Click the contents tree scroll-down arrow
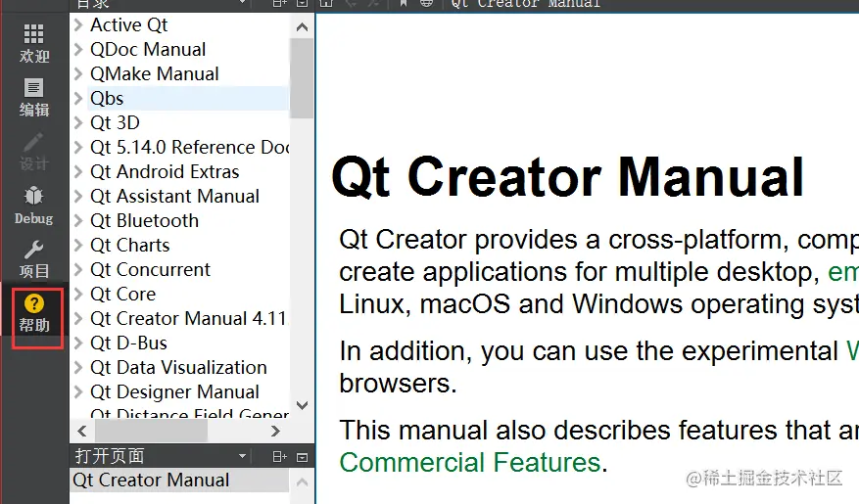Image resolution: width=859 pixels, height=504 pixels. [x=302, y=405]
